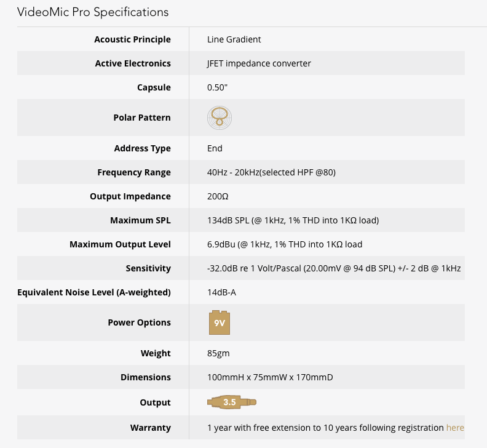This screenshot has height=448, width=487.
Task: Click the Sensitivity specification value
Action: pos(334,268)
